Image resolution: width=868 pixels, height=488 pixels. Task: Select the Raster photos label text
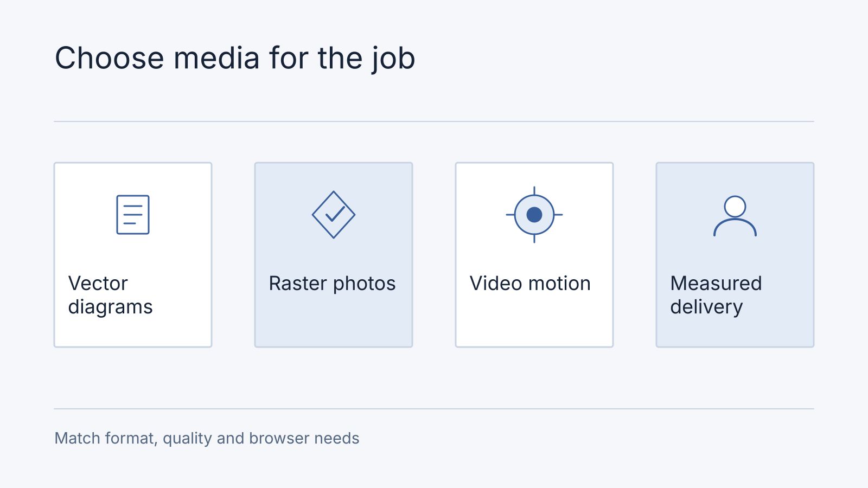[x=333, y=284]
